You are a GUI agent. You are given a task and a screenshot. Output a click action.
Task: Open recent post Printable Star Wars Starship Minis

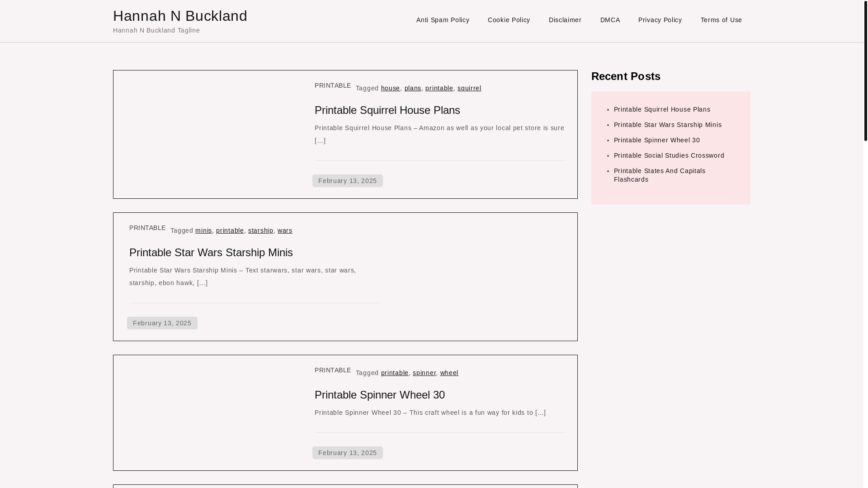(x=667, y=125)
